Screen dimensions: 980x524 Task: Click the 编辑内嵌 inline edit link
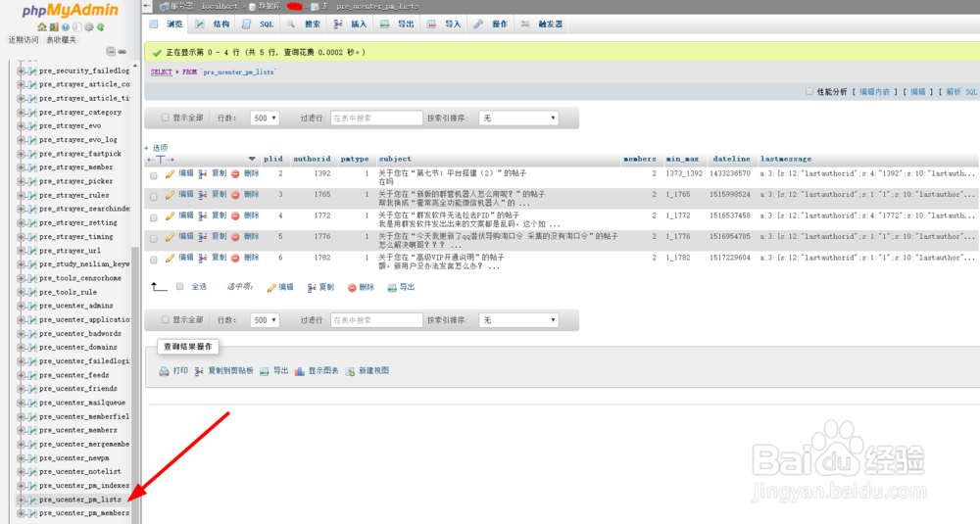(874, 92)
